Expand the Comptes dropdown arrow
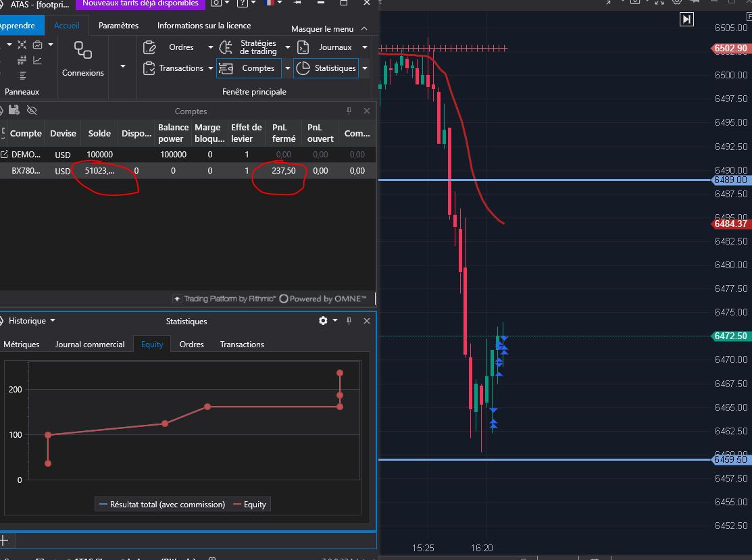The image size is (752, 560). click(x=288, y=68)
